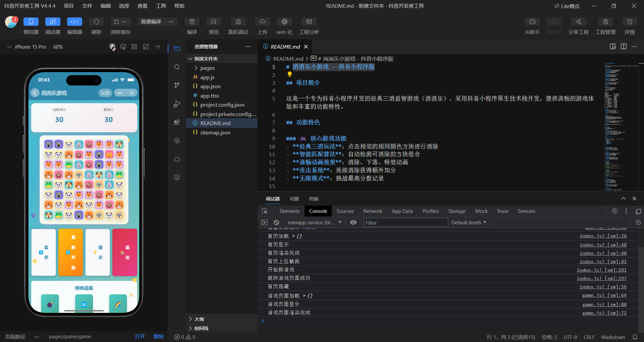Click the console Filter input field
This screenshot has height=342, width=644.
click(406, 223)
